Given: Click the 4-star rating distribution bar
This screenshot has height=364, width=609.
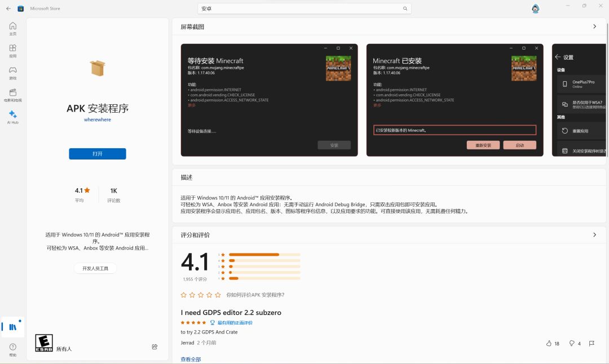Looking at the screenshot, I should point(264,260).
